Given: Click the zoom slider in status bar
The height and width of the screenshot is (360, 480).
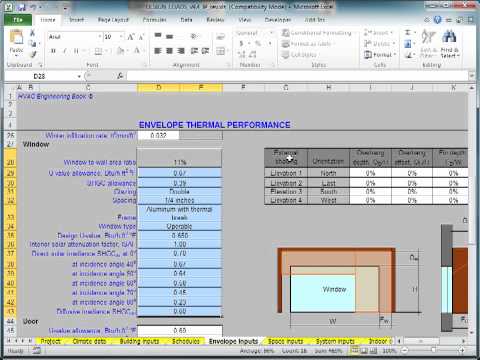Looking at the screenshot, I should pyautogui.click(x=433, y=350).
